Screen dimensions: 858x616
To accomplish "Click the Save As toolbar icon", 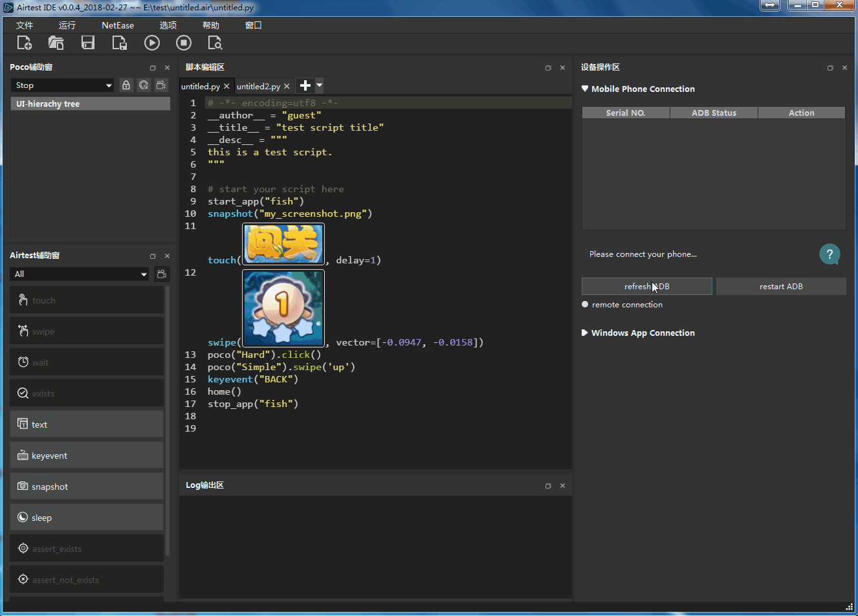I will point(120,43).
